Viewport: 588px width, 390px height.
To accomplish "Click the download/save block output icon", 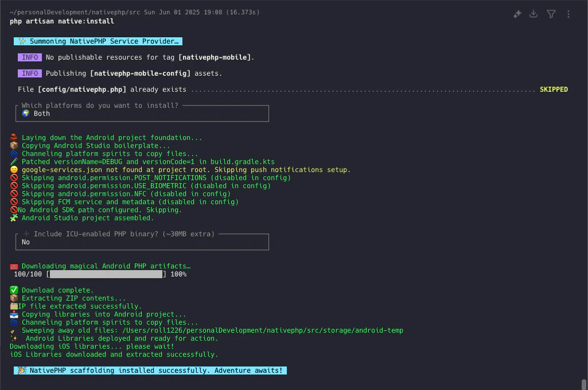I will pyautogui.click(x=534, y=14).
